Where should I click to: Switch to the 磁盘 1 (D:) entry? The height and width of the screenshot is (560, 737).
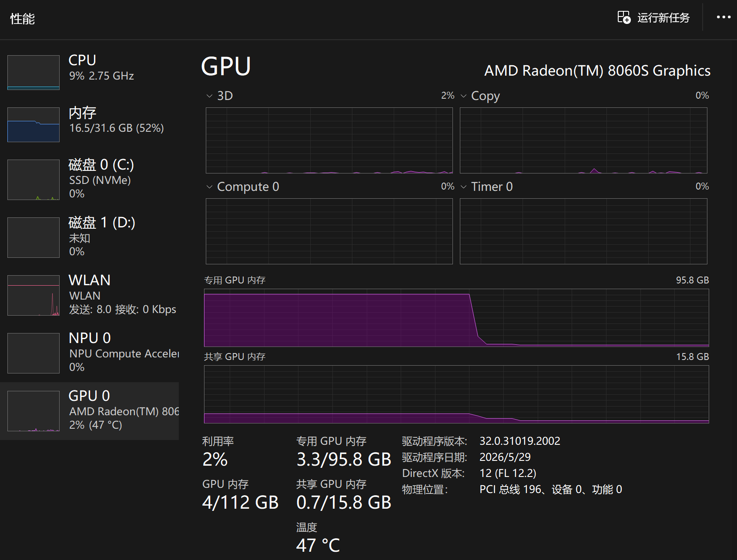pos(89,237)
